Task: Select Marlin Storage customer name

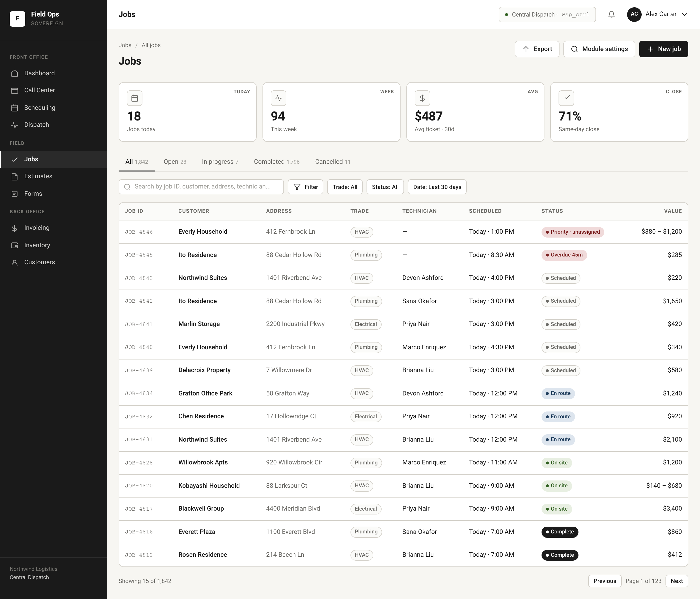Action: point(199,324)
